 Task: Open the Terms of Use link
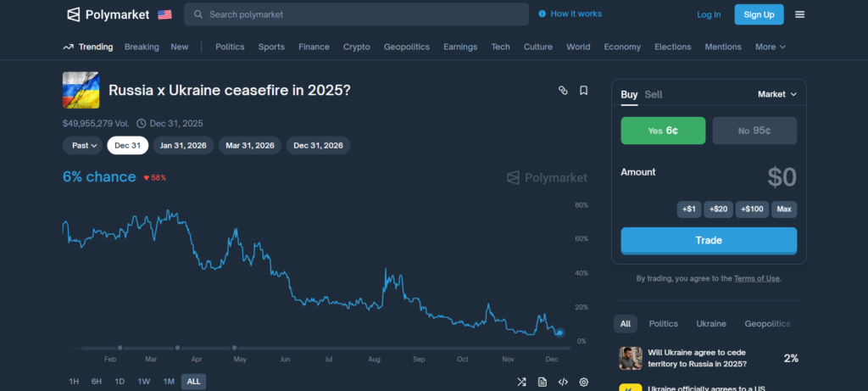click(x=756, y=278)
